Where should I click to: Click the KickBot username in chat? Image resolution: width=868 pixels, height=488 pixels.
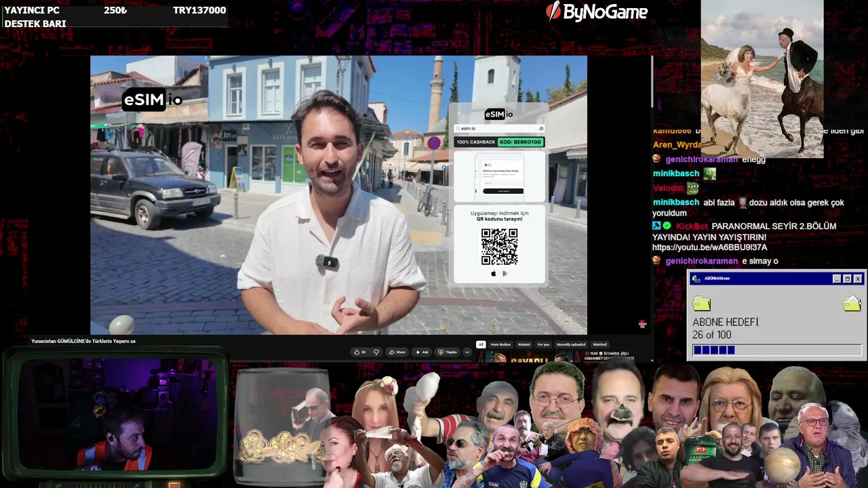pos(692,226)
